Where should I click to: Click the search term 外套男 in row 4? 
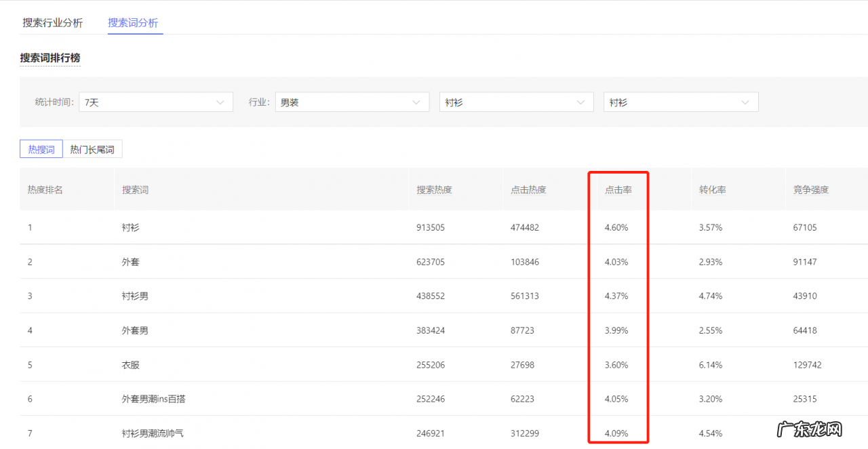135,331
